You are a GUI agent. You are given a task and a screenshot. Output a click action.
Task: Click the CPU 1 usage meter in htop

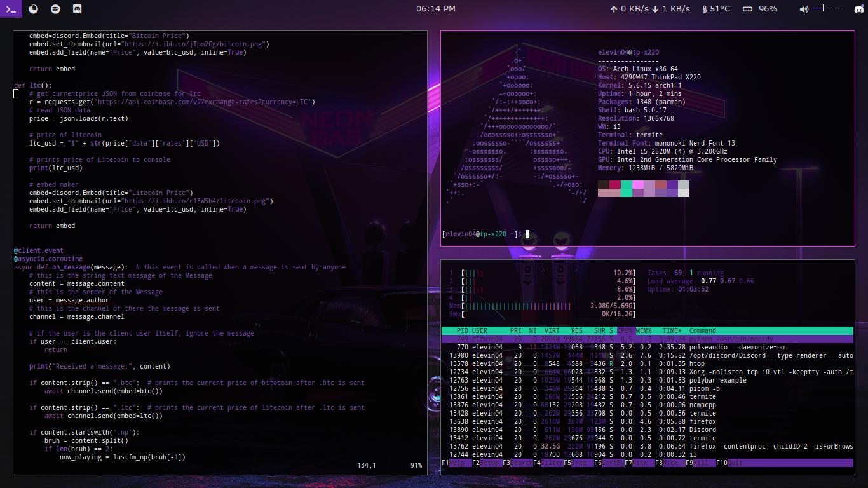point(542,273)
